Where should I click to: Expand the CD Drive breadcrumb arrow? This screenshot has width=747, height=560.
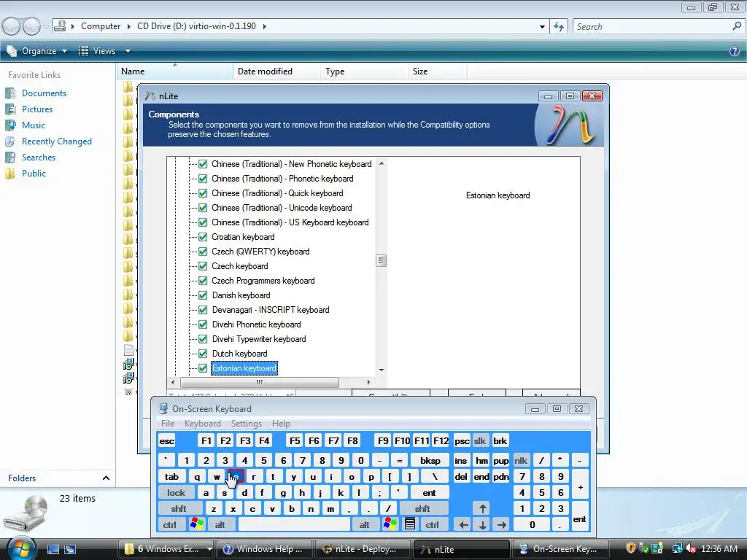click(x=264, y=26)
